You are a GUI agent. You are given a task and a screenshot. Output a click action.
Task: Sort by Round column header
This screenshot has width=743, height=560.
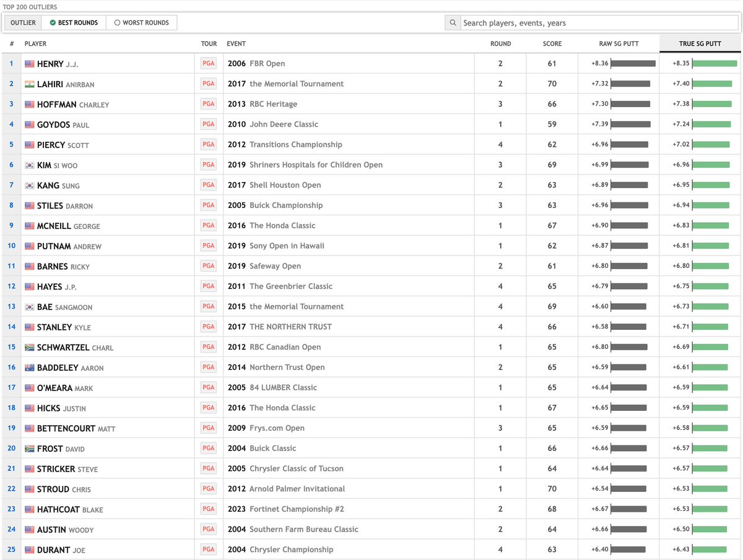click(500, 44)
